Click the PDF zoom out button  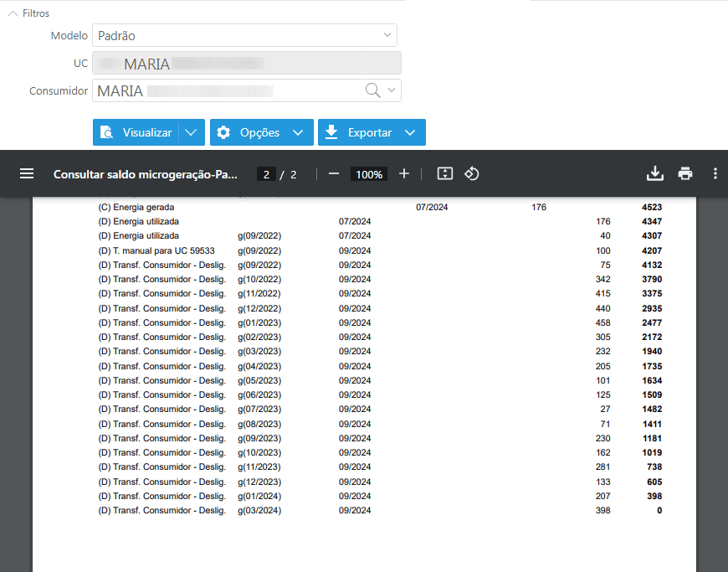coord(334,173)
